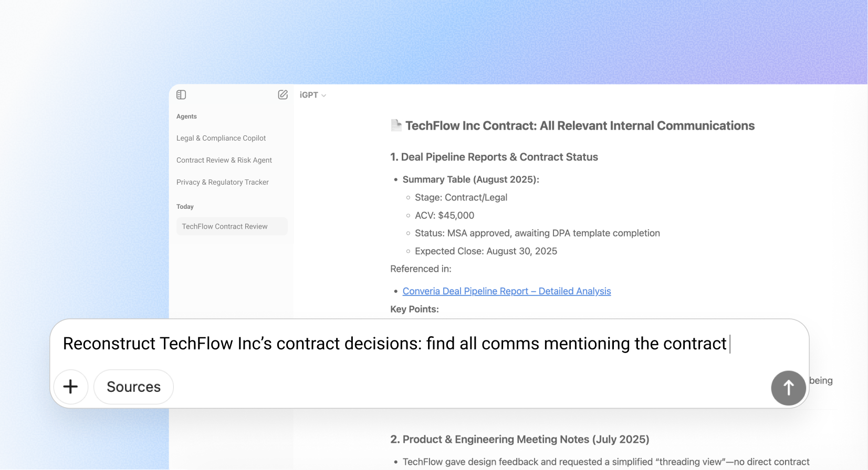
Task: Click the iGPT label in the header
Action: pyautogui.click(x=309, y=95)
